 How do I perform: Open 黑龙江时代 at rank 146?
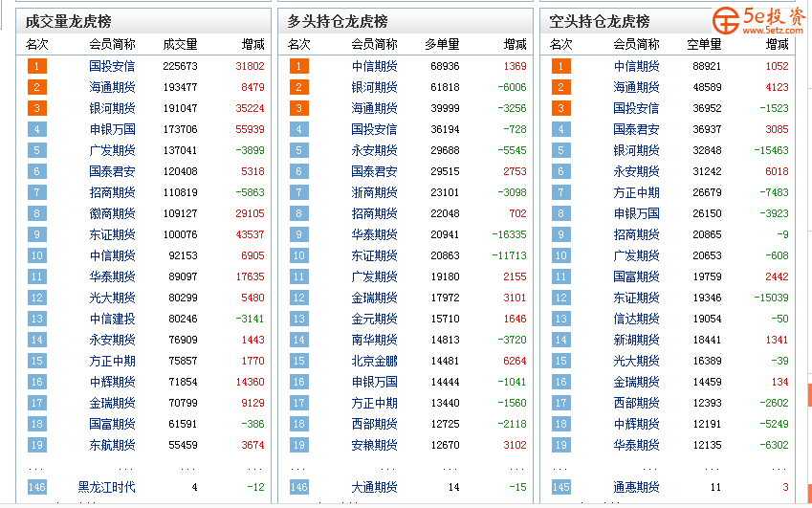click(106, 487)
